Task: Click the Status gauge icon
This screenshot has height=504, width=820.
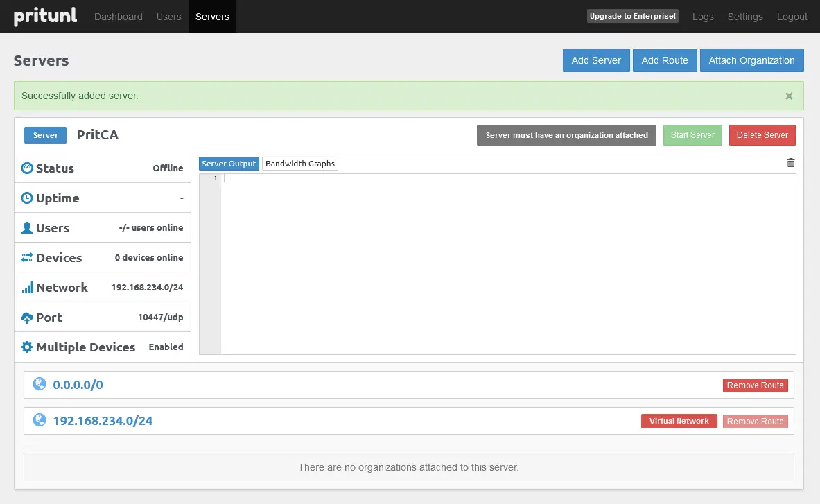Action: coord(26,168)
